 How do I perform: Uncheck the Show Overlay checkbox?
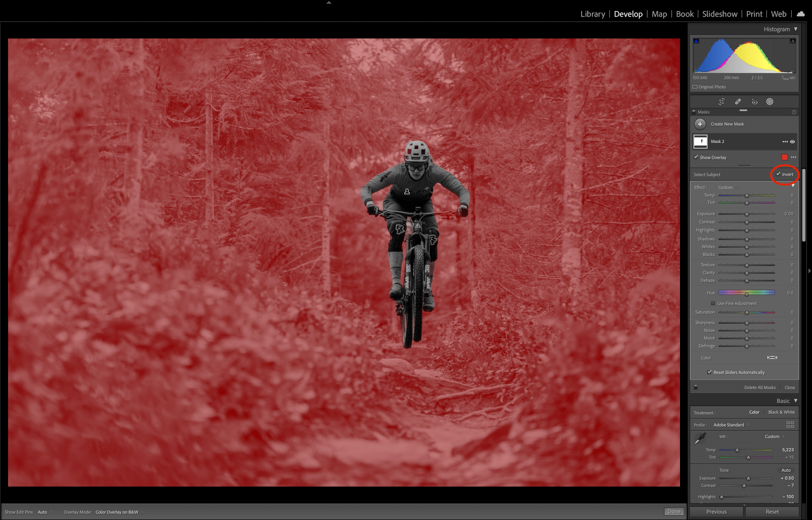click(x=696, y=157)
